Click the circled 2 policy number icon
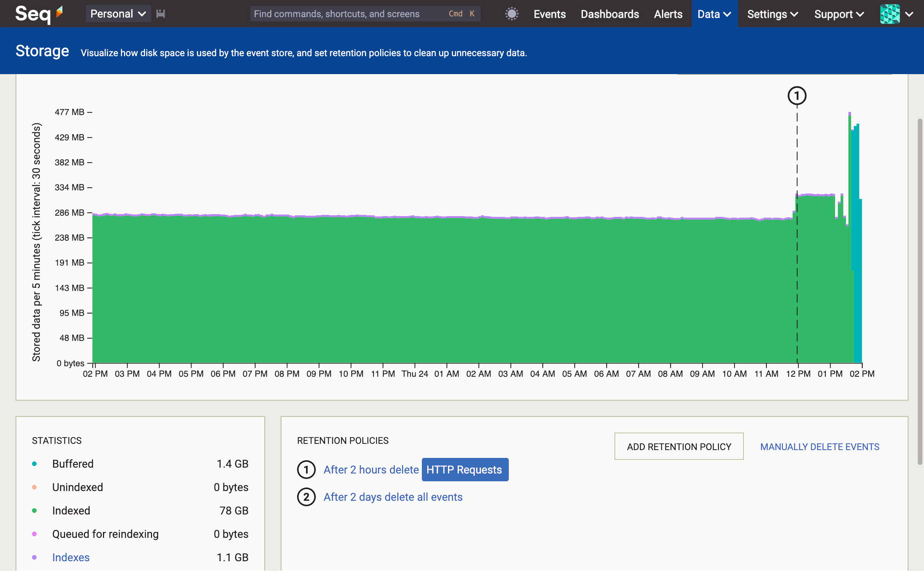Viewport: 924px width, 571px height. click(306, 497)
